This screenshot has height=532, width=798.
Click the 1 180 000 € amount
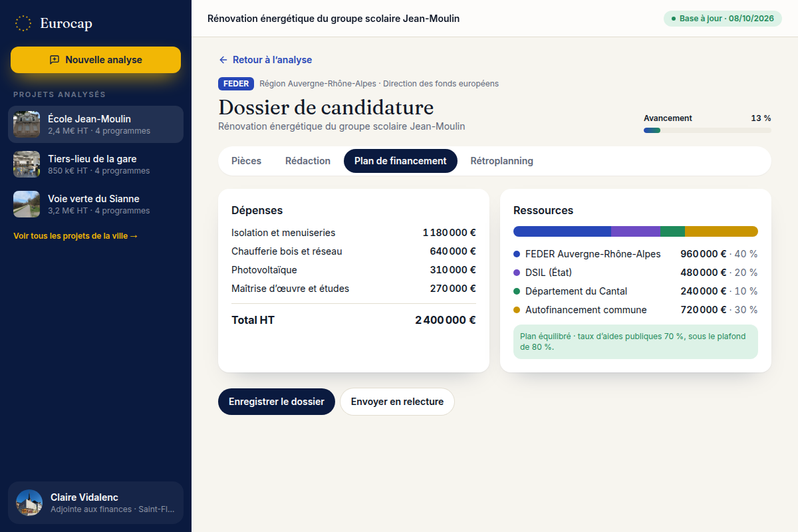pyautogui.click(x=449, y=233)
